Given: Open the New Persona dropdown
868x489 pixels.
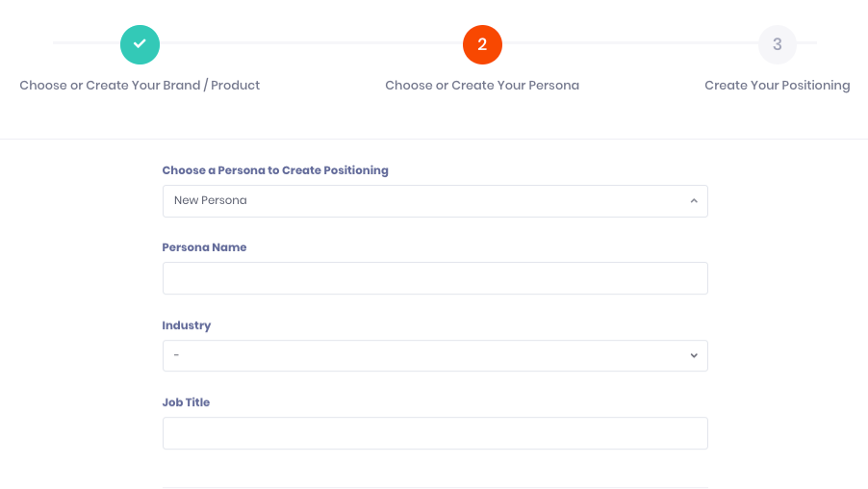Looking at the screenshot, I should 435,201.
